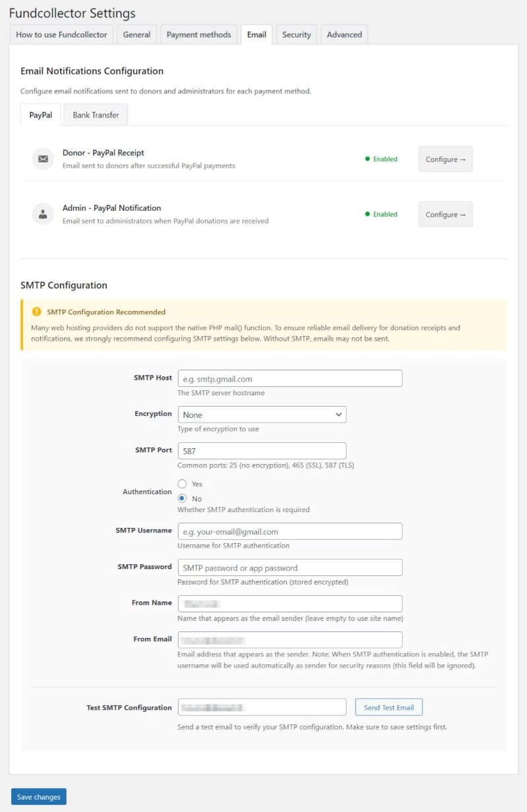Select No for Authentication

point(182,498)
